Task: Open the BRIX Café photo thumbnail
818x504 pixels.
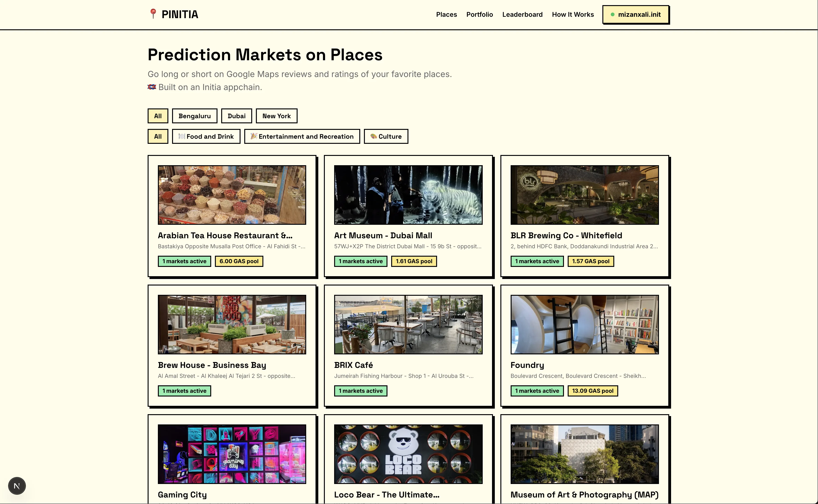Action: click(x=408, y=324)
